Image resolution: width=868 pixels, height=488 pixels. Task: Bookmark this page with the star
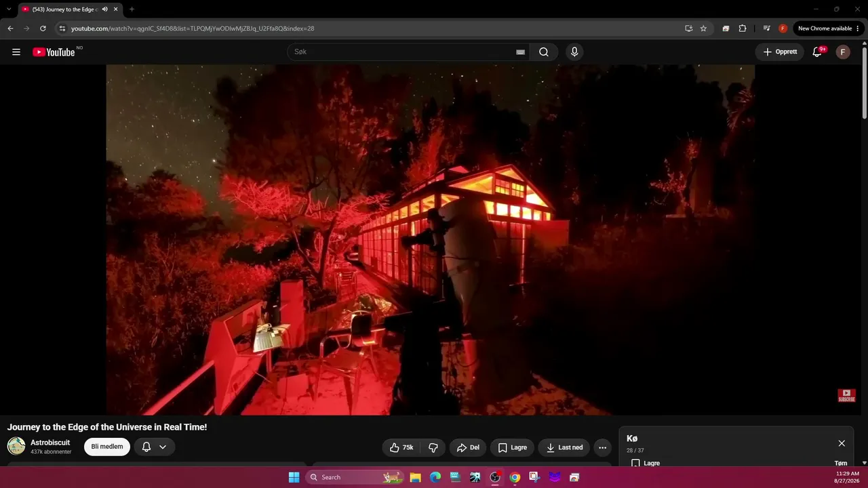pyautogui.click(x=703, y=28)
